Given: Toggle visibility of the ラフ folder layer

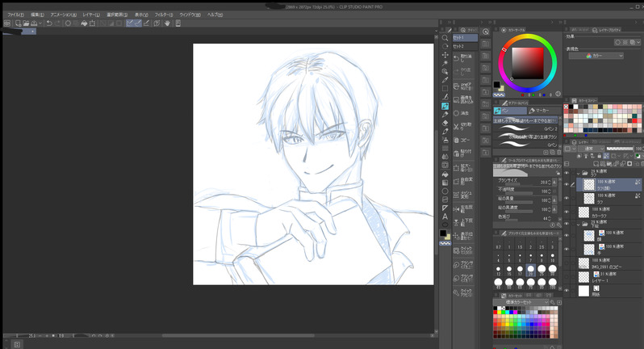Looking at the screenshot, I should 567,173.
